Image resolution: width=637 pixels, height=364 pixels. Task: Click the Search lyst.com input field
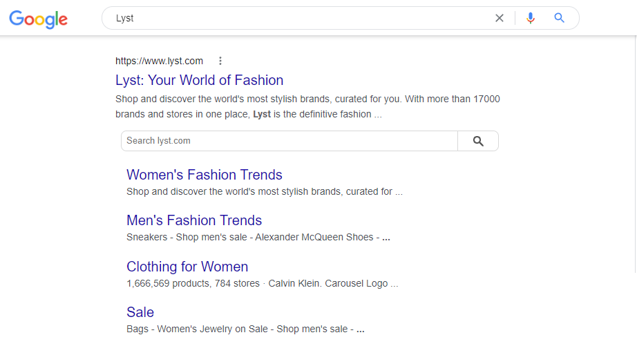point(289,141)
